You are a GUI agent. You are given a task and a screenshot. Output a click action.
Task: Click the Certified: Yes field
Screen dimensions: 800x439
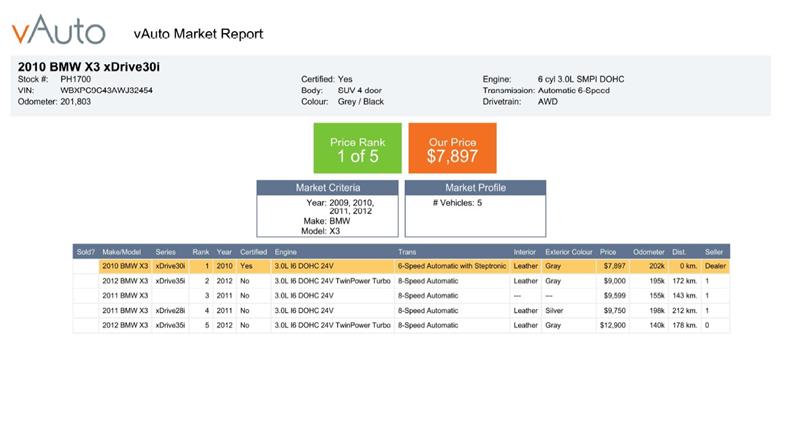(327, 79)
